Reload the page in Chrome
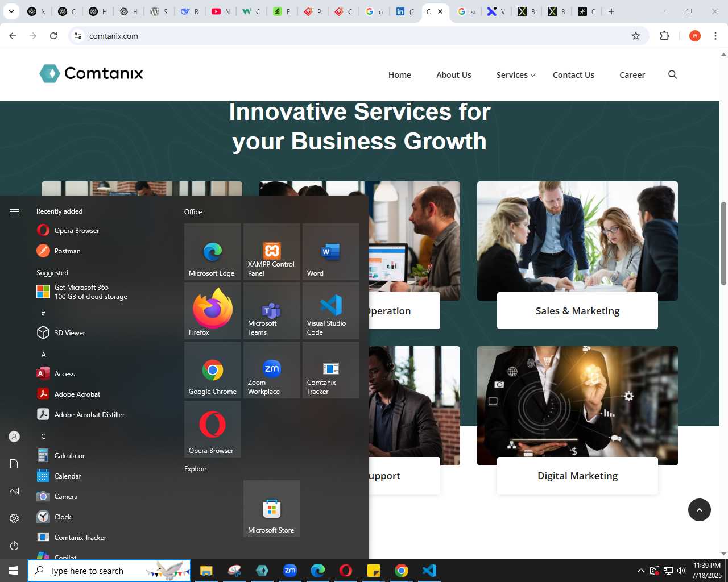Viewport: 728px width, 582px height. pyautogui.click(x=53, y=36)
